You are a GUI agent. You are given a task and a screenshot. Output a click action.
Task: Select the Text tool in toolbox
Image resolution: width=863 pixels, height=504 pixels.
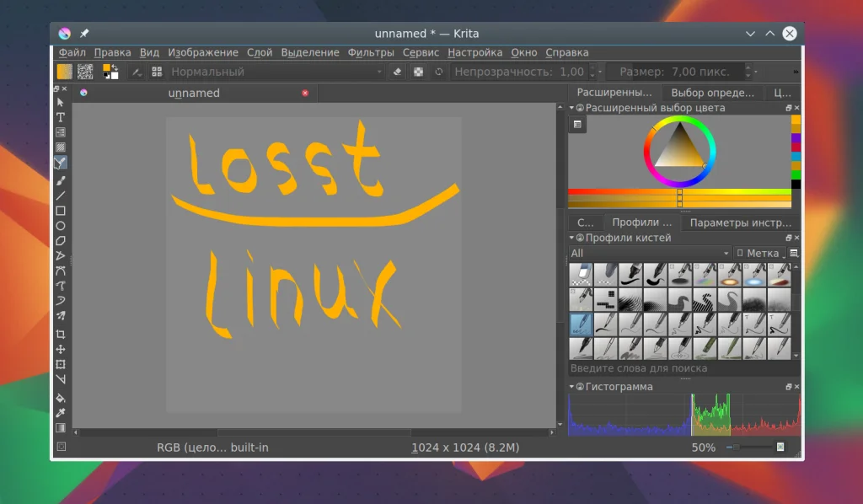61,117
